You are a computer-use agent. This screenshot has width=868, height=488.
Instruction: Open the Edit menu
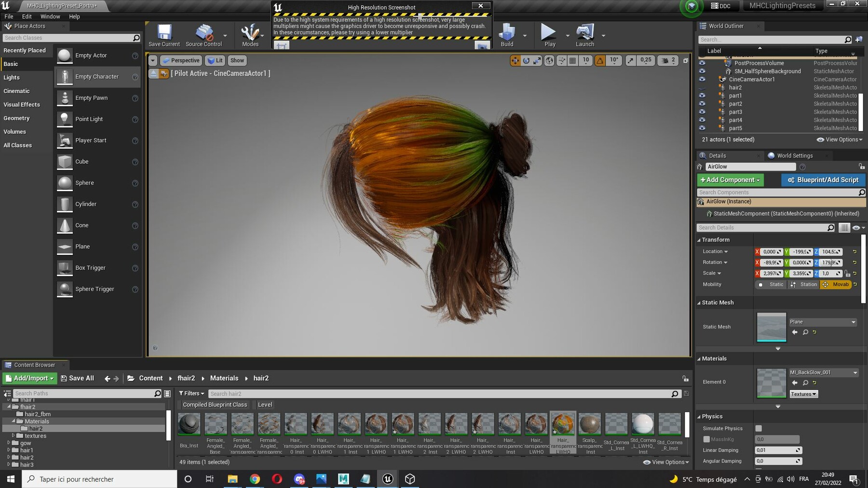click(27, 16)
